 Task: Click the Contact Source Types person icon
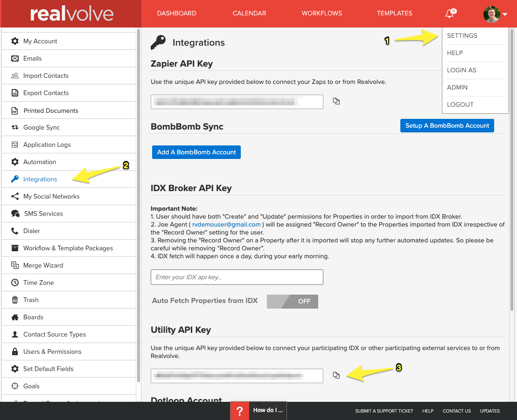[15, 334]
